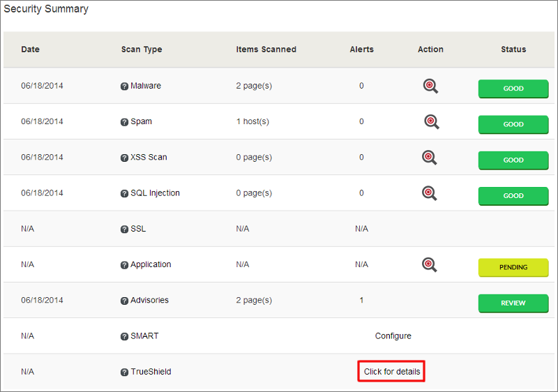Open help icon for XSS Scan
Image resolution: width=558 pixels, height=392 pixels.
124,158
